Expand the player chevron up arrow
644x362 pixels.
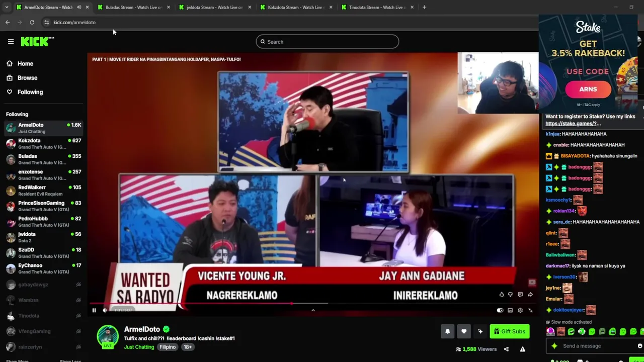[x=313, y=310]
